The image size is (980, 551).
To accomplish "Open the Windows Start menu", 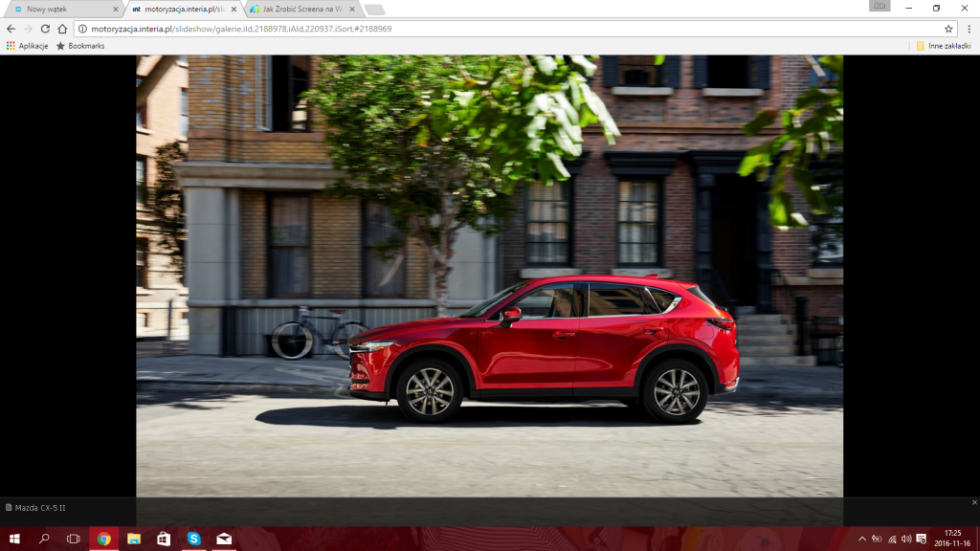I will (x=14, y=539).
